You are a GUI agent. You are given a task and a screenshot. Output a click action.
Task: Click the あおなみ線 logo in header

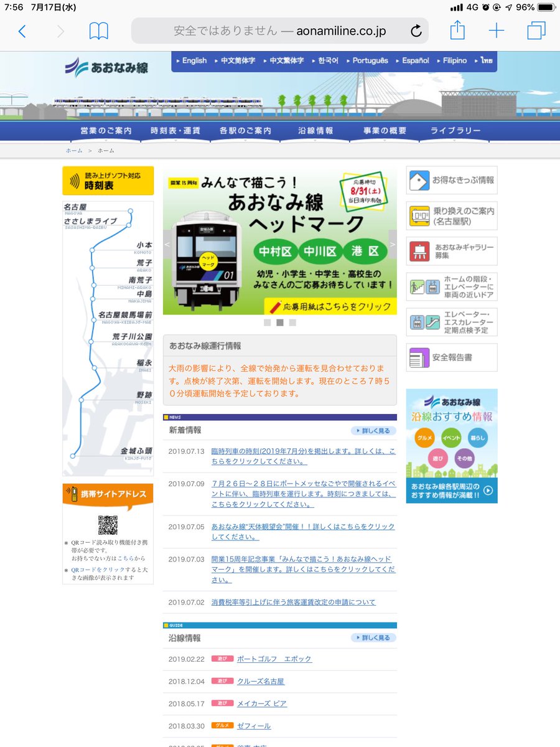[106, 67]
